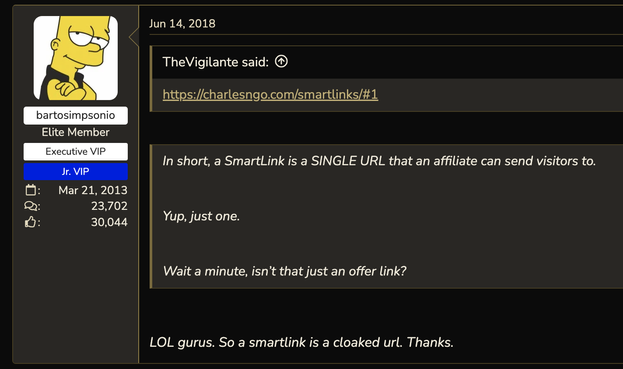Click the Executive VIP badge
623x369 pixels.
[x=75, y=152]
